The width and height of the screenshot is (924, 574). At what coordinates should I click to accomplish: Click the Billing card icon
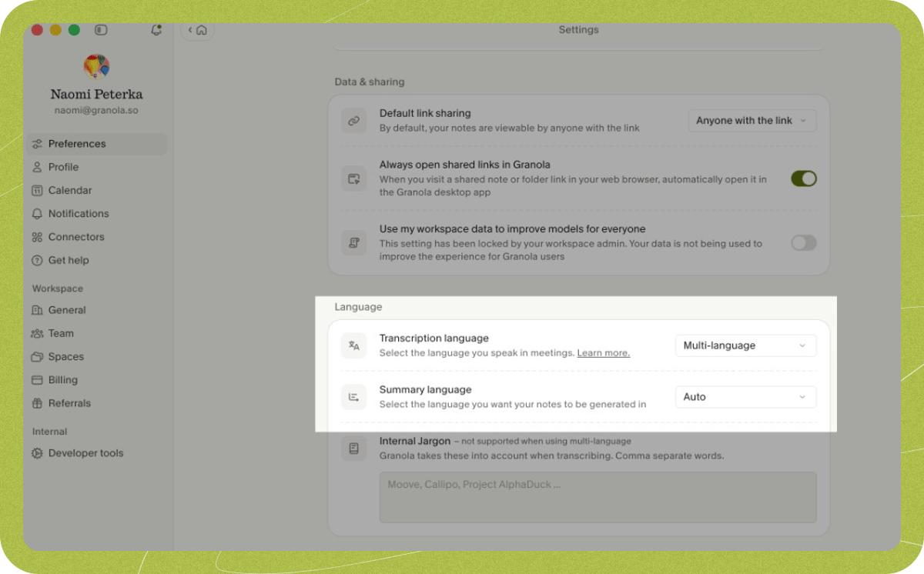tap(37, 380)
